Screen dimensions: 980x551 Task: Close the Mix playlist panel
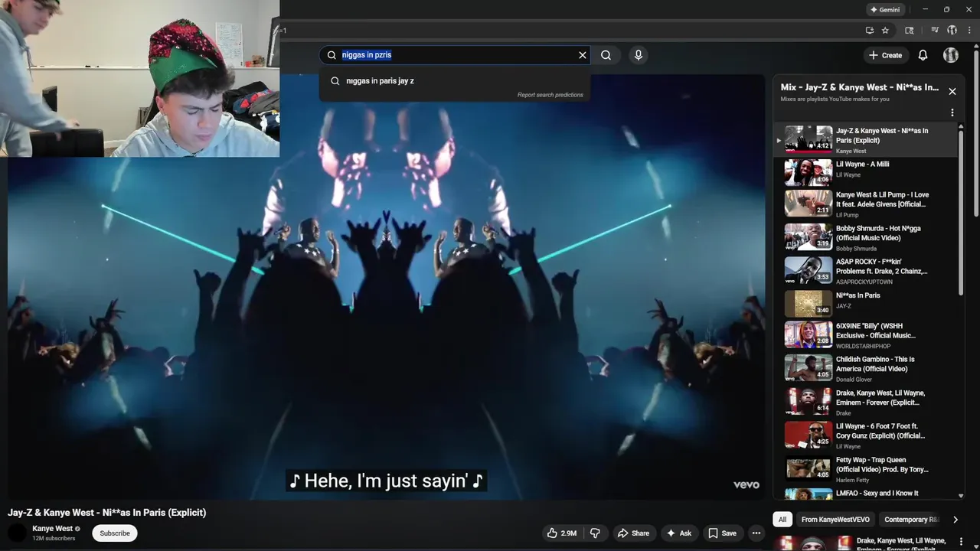952,91
